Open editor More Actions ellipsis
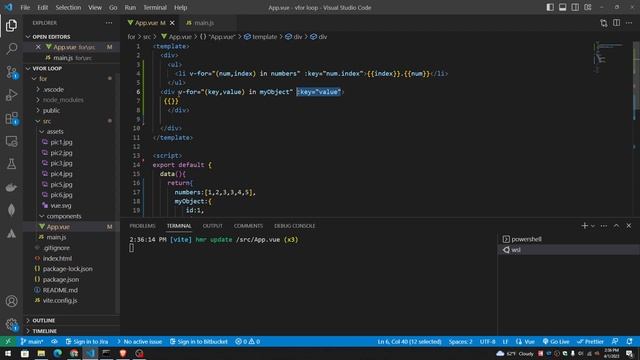Viewport: 640px width, 360px height. pyautogui.click(x=629, y=23)
